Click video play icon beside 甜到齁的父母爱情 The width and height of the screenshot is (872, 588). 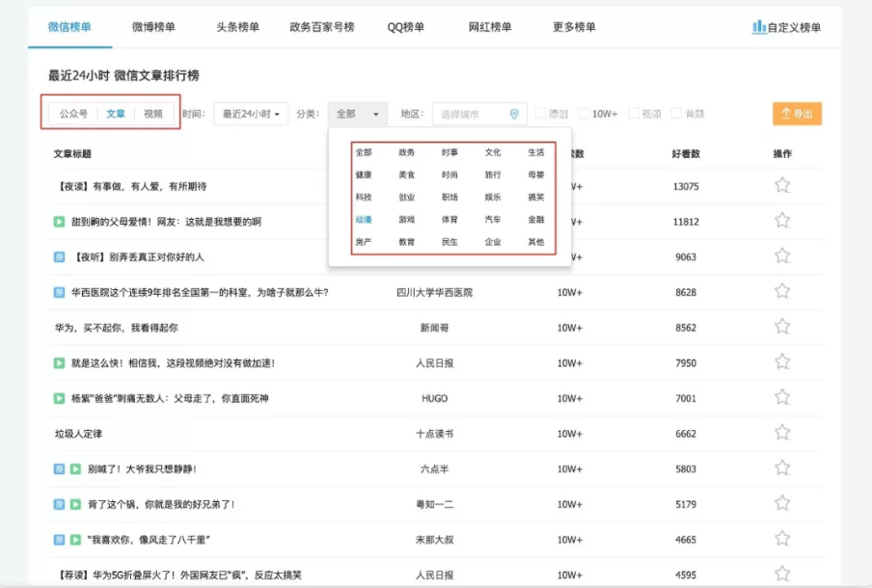[59, 222]
